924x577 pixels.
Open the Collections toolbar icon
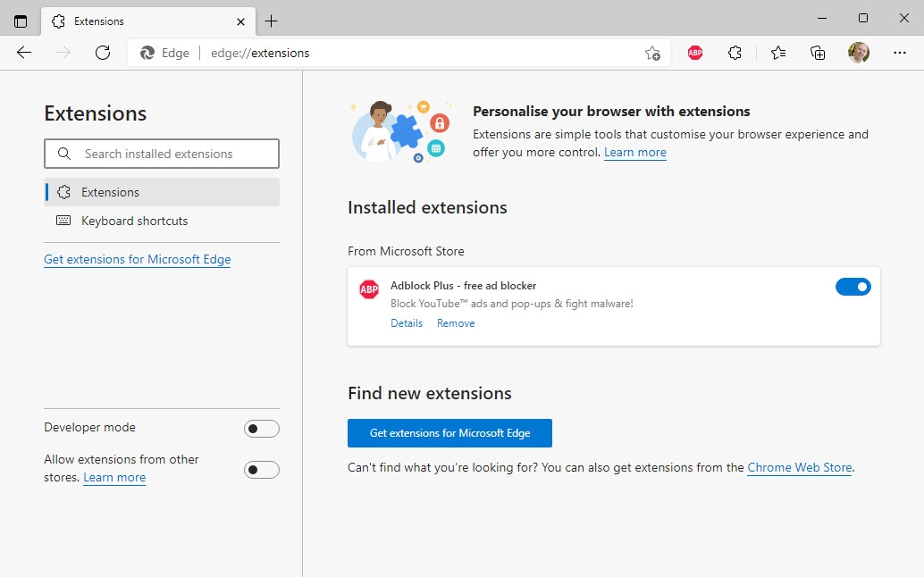point(818,53)
